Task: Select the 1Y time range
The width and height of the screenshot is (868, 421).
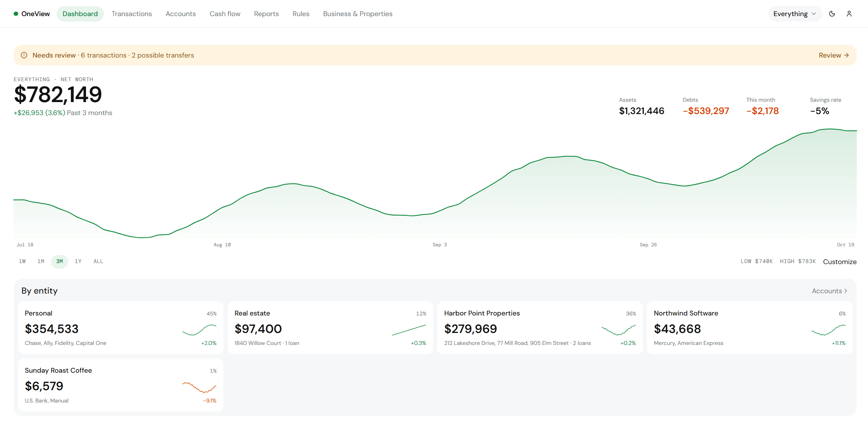Action: coord(78,261)
